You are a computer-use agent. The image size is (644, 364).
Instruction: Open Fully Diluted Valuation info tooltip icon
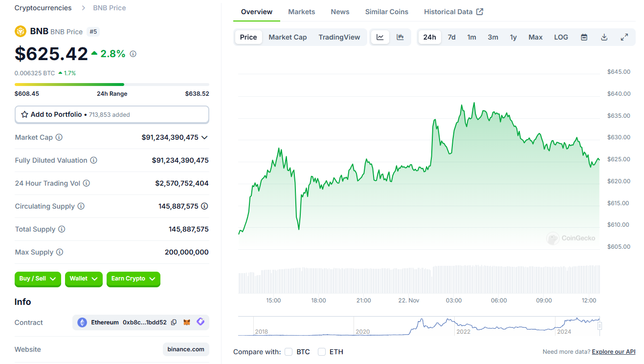(x=94, y=160)
